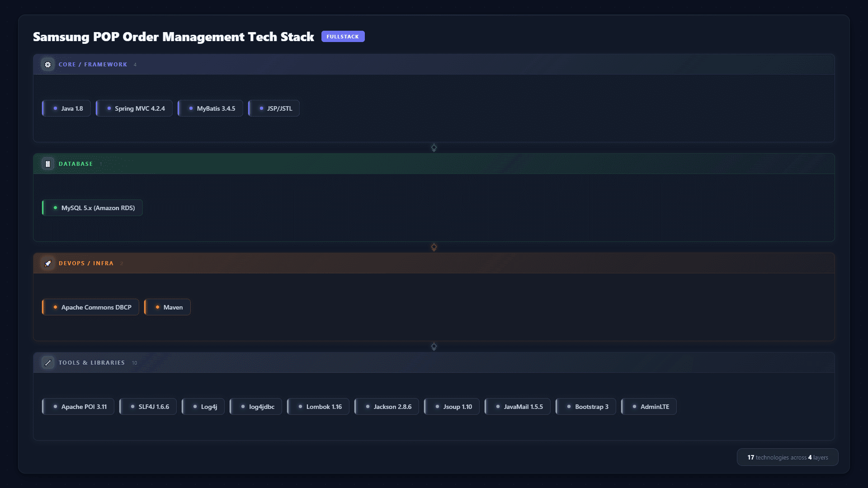
Task: Click the connector diamond below Database section
Action: 434,247
